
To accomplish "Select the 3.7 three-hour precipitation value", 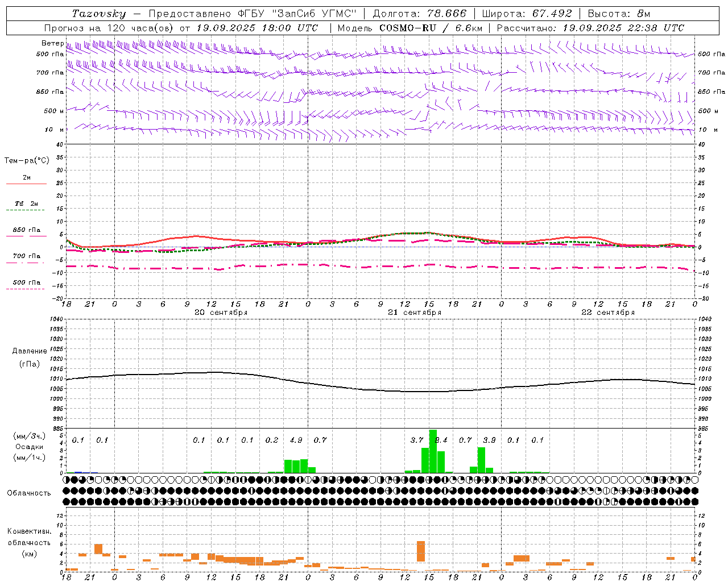I will pos(417,440).
